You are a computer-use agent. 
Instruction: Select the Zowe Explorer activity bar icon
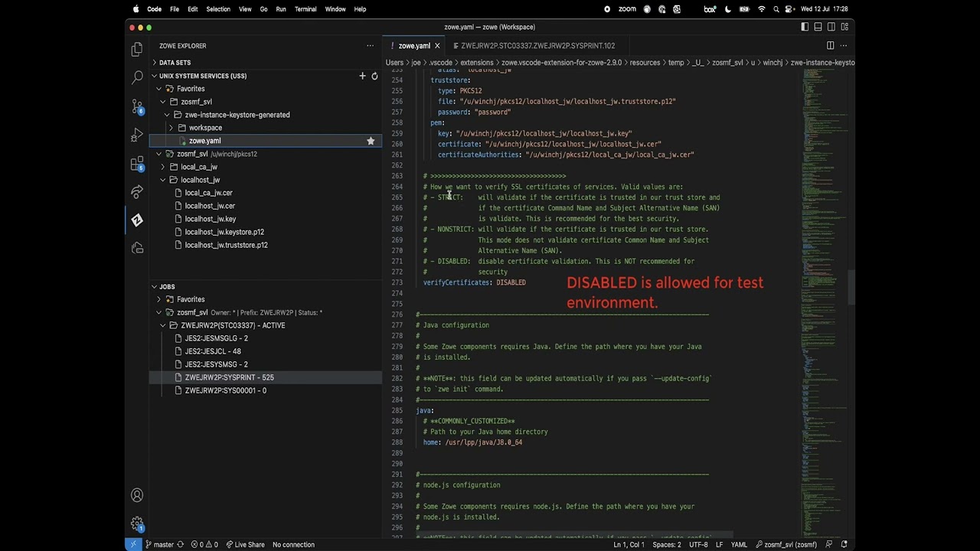point(137,220)
